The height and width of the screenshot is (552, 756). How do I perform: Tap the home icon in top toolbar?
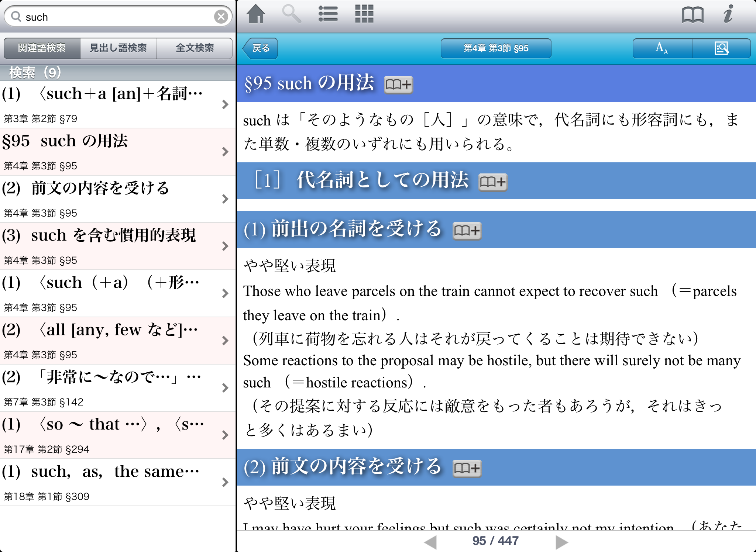point(255,15)
